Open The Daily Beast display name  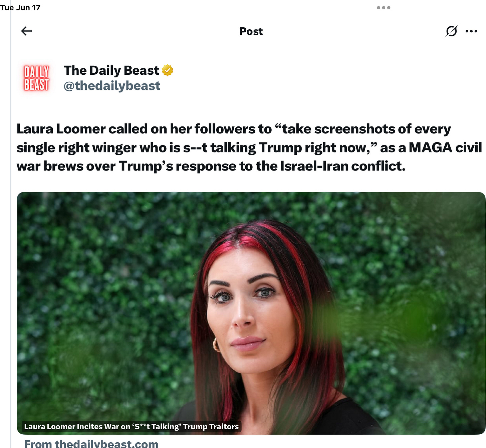click(111, 70)
